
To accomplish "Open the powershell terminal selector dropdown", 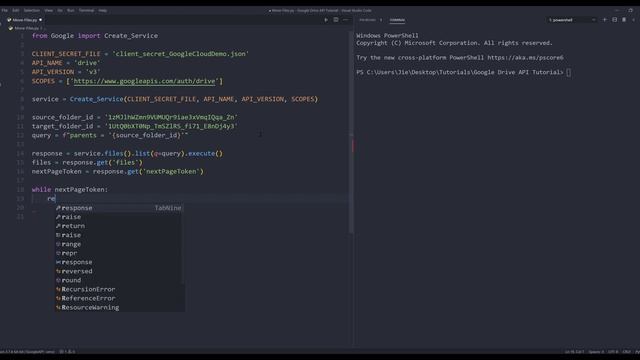I will [571, 20].
